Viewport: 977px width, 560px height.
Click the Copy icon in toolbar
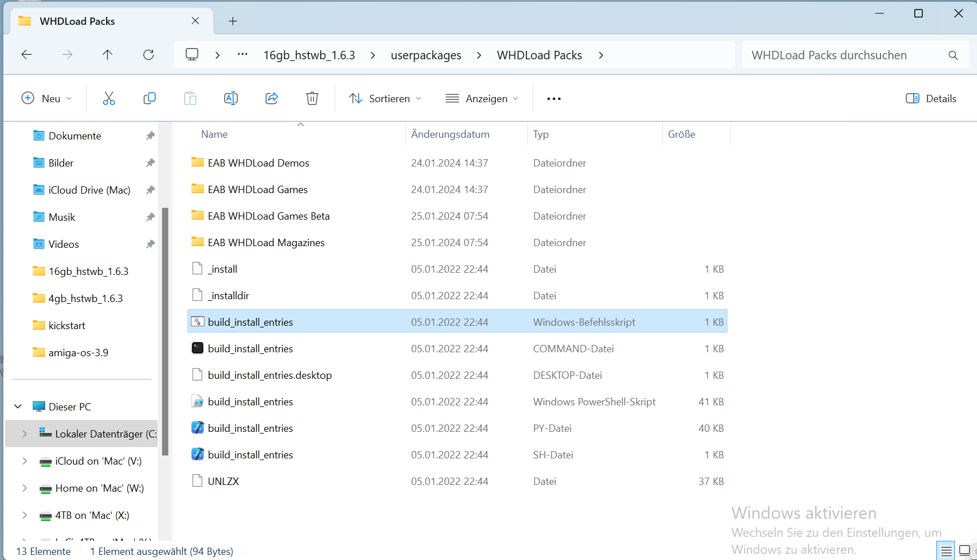[150, 99]
